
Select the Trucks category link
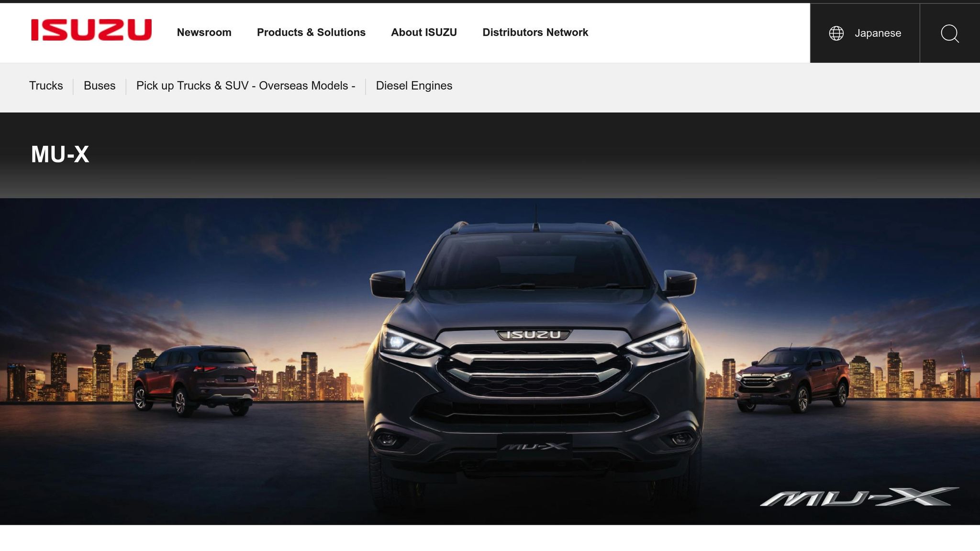(46, 86)
